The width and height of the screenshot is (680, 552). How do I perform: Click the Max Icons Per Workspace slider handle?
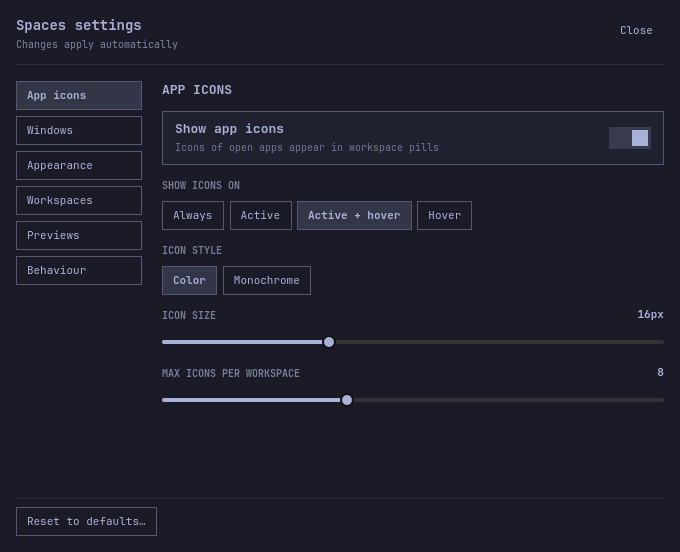(x=347, y=400)
